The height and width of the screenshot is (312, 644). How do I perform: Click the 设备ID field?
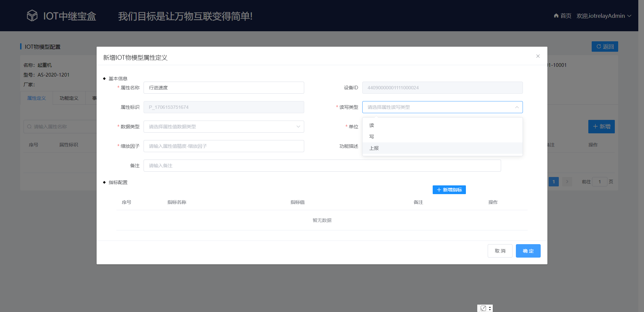click(x=442, y=88)
